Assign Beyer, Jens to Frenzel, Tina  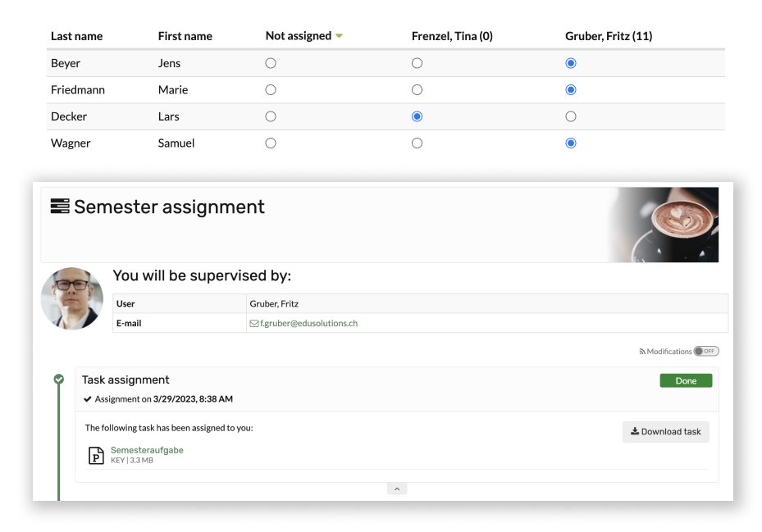pos(417,63)
